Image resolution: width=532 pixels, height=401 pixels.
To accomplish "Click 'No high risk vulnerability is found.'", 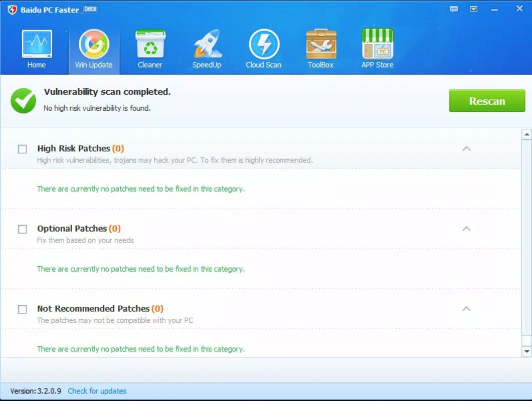I will click(97, 108).
